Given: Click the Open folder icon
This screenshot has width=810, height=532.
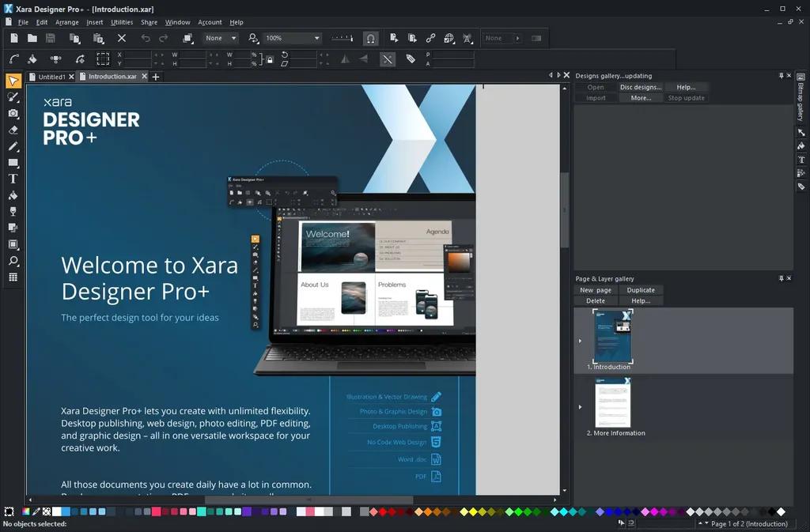Looking at the screenshot, I should click(x=32, y=38).
